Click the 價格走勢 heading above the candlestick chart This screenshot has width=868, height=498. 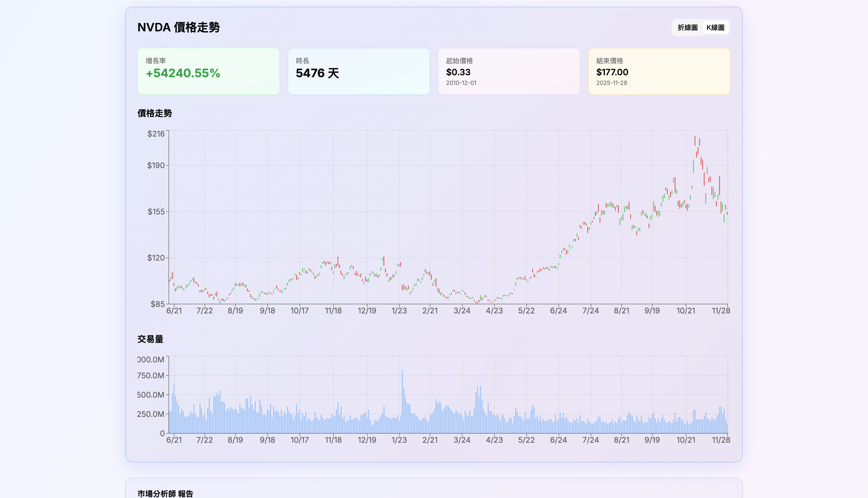tap(155, 113)
